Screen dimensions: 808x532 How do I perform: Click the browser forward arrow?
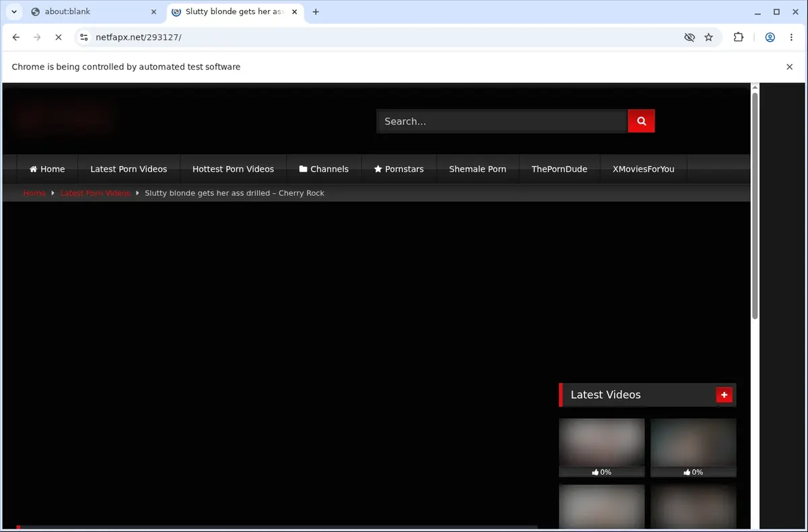[37, 37]
